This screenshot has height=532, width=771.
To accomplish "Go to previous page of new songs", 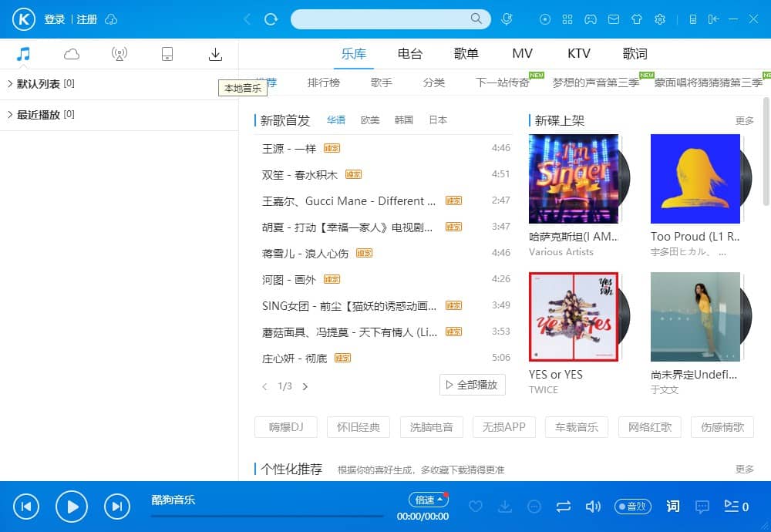I will click(265, 386).
